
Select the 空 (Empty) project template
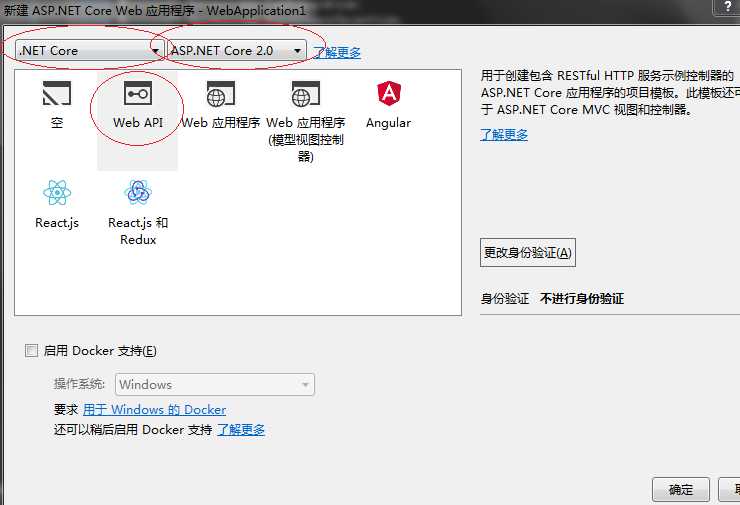[57, 105]
